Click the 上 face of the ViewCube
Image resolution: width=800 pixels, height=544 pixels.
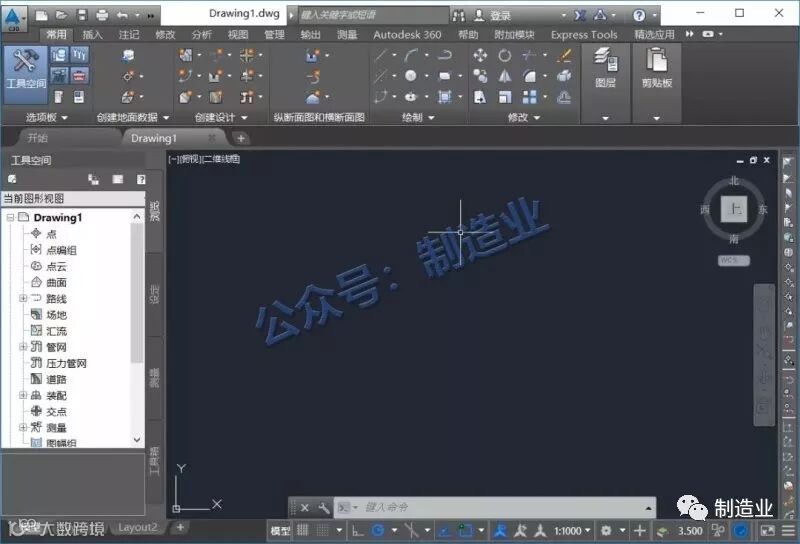(734, 209)
